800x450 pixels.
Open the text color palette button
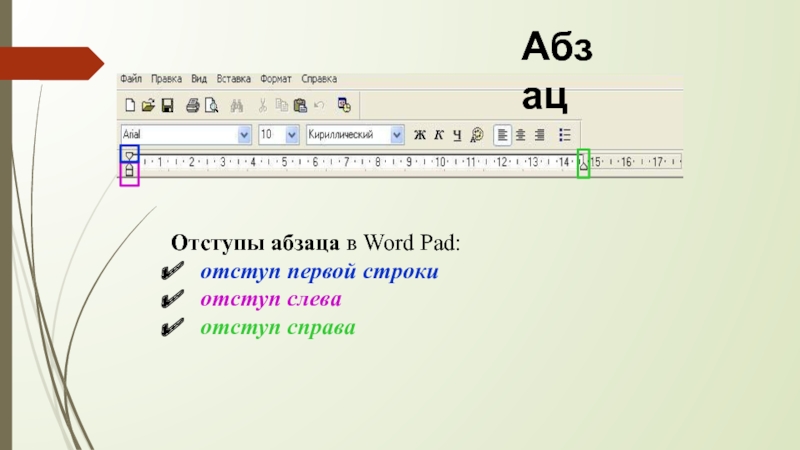tap(477, 134)
